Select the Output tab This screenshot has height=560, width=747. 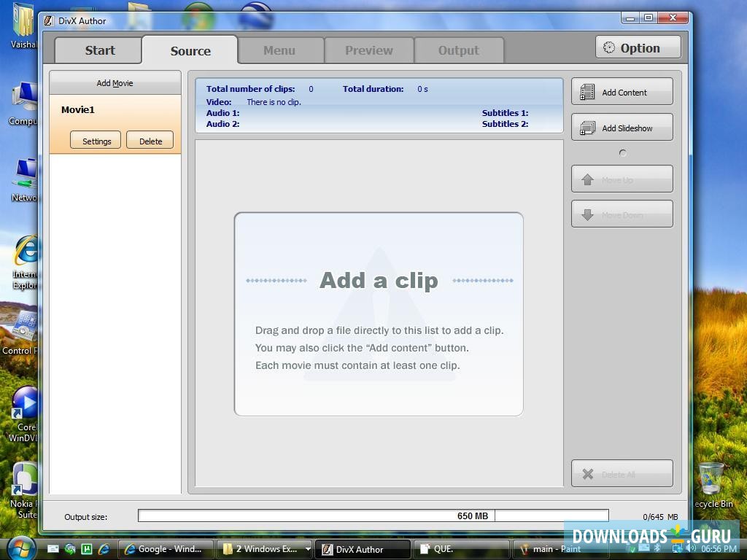pos(459,50)
